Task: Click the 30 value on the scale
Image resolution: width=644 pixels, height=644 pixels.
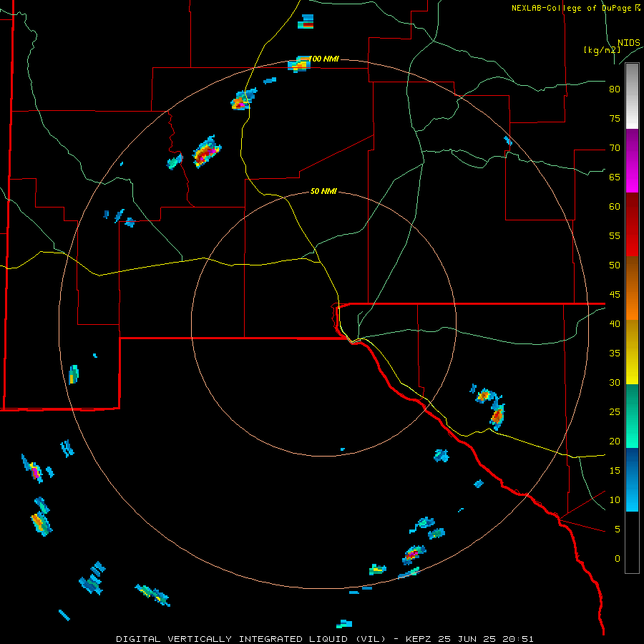Action: [x=615, y=382]
